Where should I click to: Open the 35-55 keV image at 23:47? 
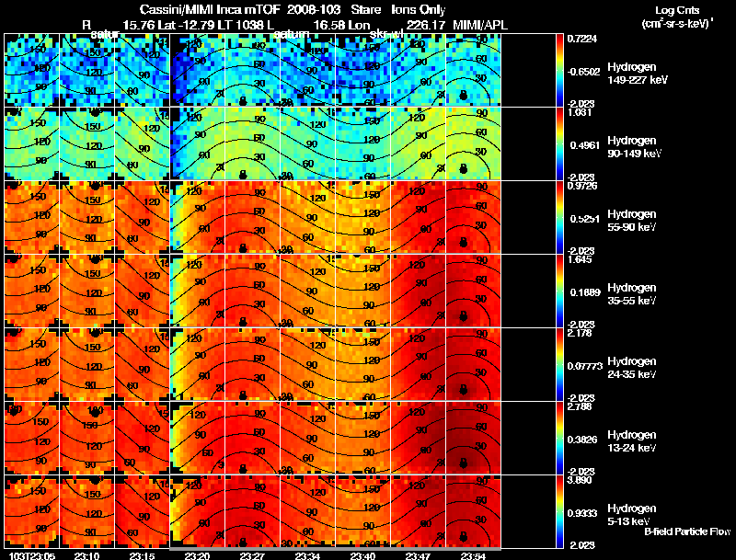pyautogui.click(x=418, y=291)
